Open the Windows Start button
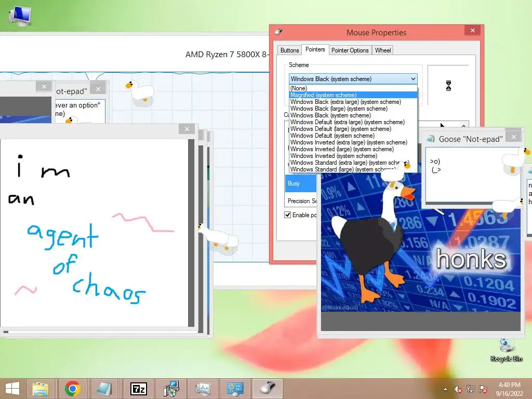The height and width of the screenshot is (399, 532). 12,389
